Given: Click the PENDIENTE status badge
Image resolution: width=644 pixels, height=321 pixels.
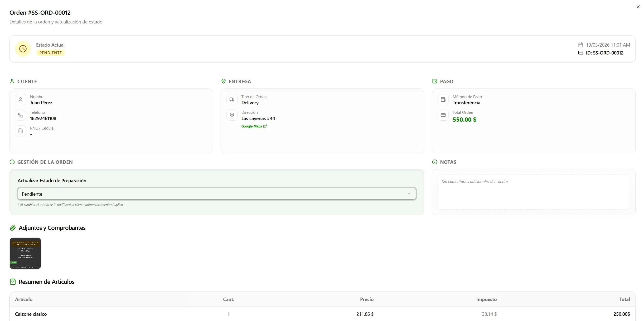Looking at the screenshot, I should point(50,53).
